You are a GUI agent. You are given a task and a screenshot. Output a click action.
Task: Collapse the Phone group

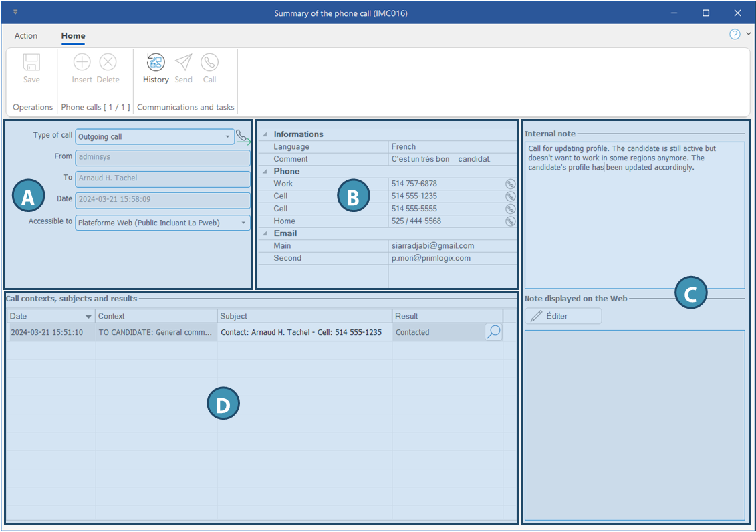[263, 172]
